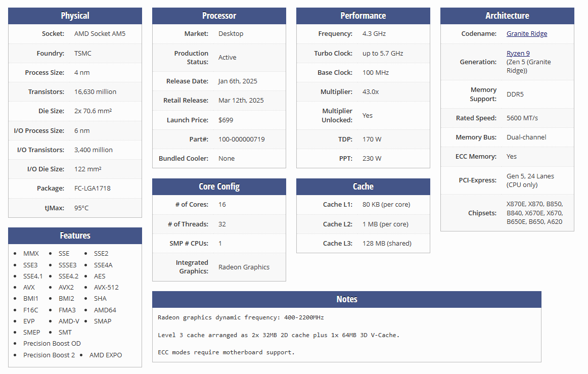Image resolution: width=588 pixels, height=374 pixels.
Task: Open the Granite Ridge codename link
Action: point(526,34)
